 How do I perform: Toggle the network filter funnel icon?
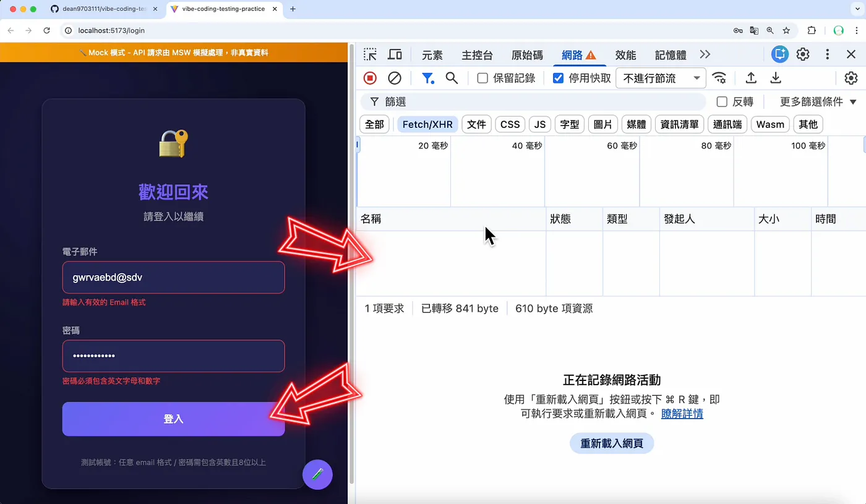[x=427, y=78]
